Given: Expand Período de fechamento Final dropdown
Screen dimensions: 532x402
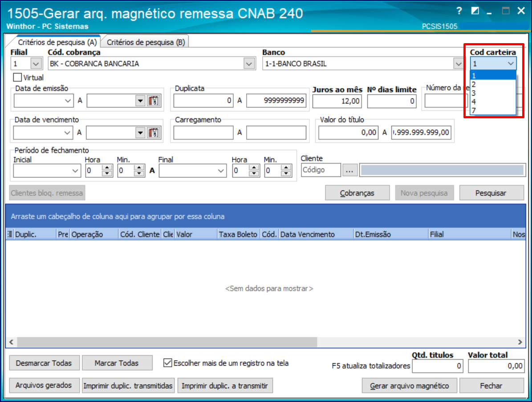Looking at the screenshot, I should pos(221,171).
